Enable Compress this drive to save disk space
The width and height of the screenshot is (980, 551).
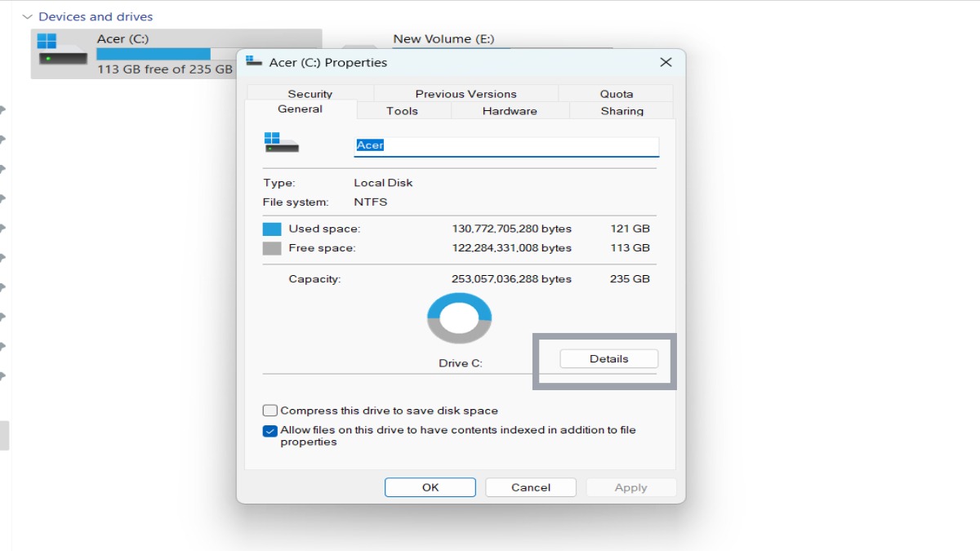point(269,411)
